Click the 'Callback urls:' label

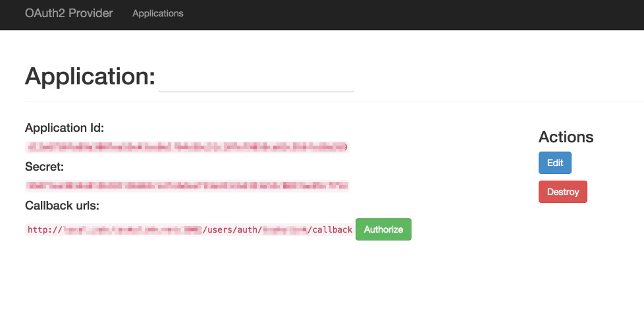pyautogui.click(x=62, y=205)
